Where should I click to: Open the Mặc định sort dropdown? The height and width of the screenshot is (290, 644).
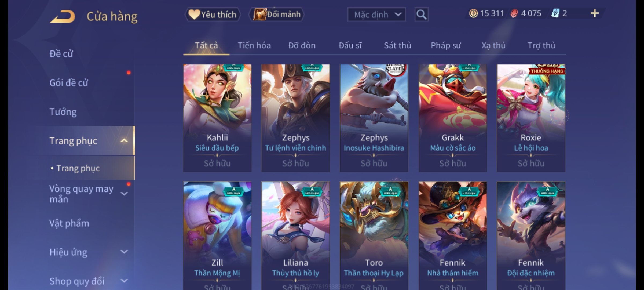coord(376,15)
